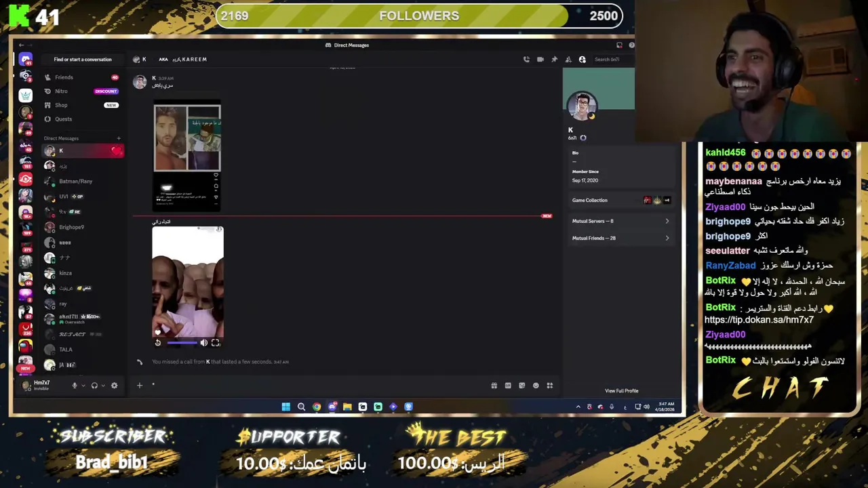868x488 pixels.
Task: Click View Full Profile link
Action: [622, 391]
